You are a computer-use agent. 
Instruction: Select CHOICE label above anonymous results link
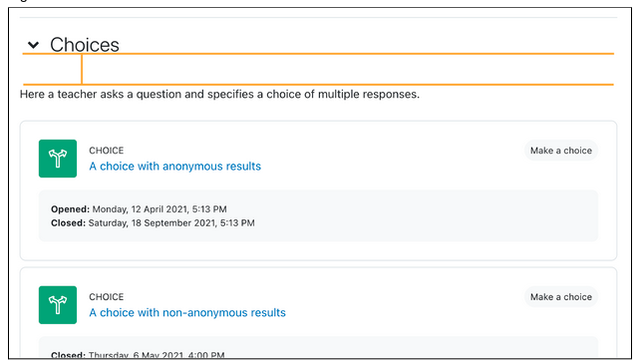(x=107, y=151)
